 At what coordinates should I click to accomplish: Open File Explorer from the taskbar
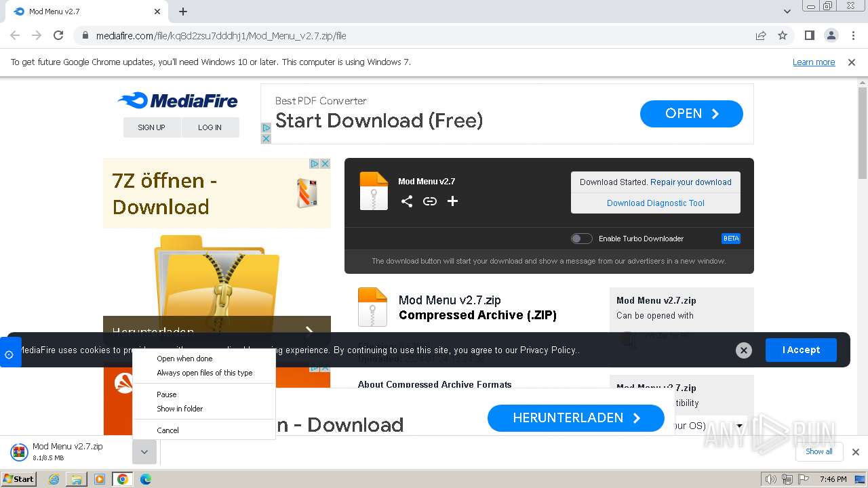pos(77,479)
